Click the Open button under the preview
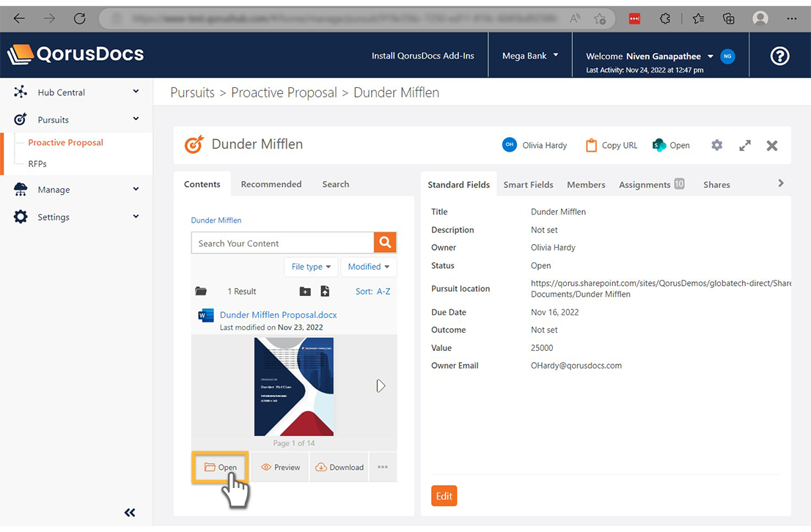This screenshot has height=532, width=811. tap(220, 467)
